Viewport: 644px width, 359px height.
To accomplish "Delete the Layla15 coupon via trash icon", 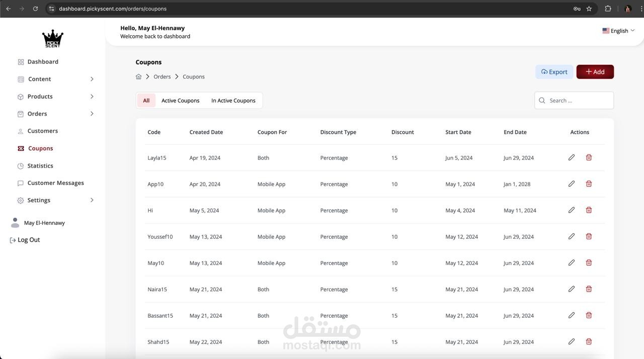I will (x=589, y=157).
